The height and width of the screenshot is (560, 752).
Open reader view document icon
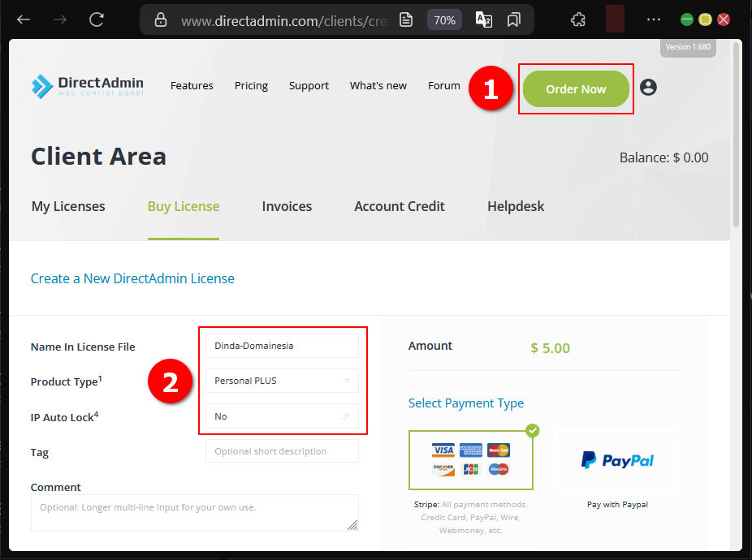406,20
